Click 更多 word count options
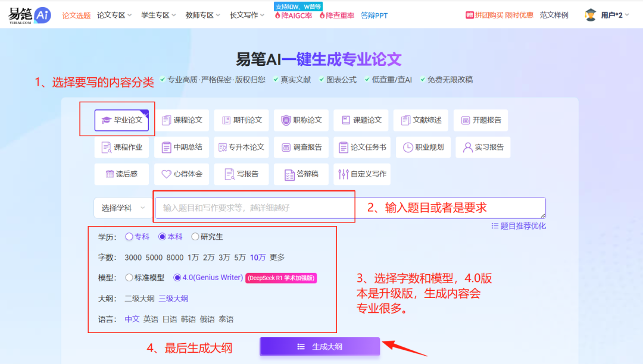The height and width of the screenshot is (364, 643). (277, 257)
